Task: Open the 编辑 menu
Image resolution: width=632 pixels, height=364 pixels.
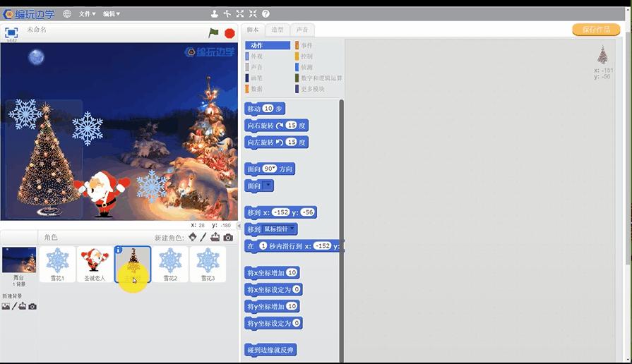Action: tap(111, 13)
